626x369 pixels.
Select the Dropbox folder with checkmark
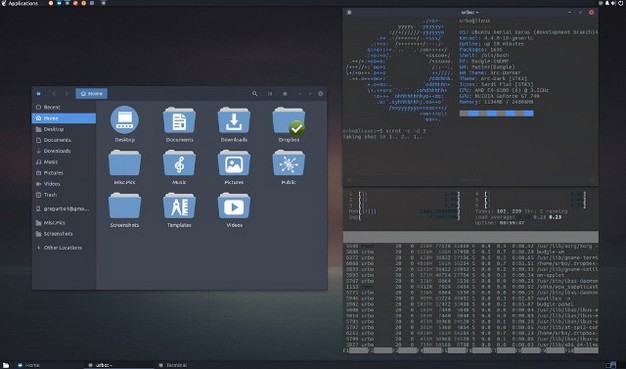click(289, 121)
